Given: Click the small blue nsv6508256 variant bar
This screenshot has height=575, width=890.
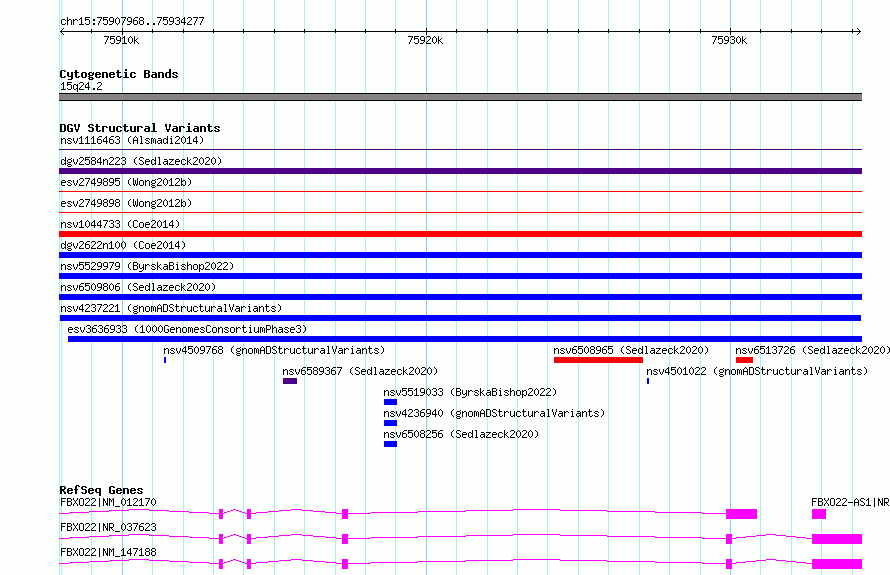Looking at the screenshot, I should click(x=391, y=444).
